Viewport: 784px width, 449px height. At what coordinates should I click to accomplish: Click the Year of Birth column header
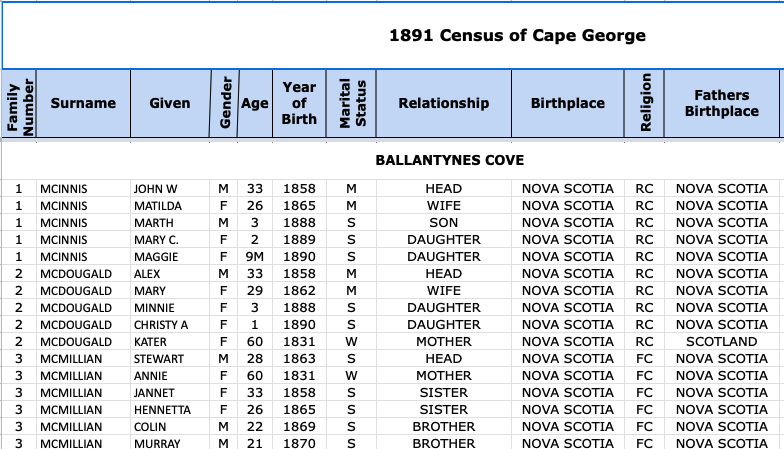(x=299, y=103)
